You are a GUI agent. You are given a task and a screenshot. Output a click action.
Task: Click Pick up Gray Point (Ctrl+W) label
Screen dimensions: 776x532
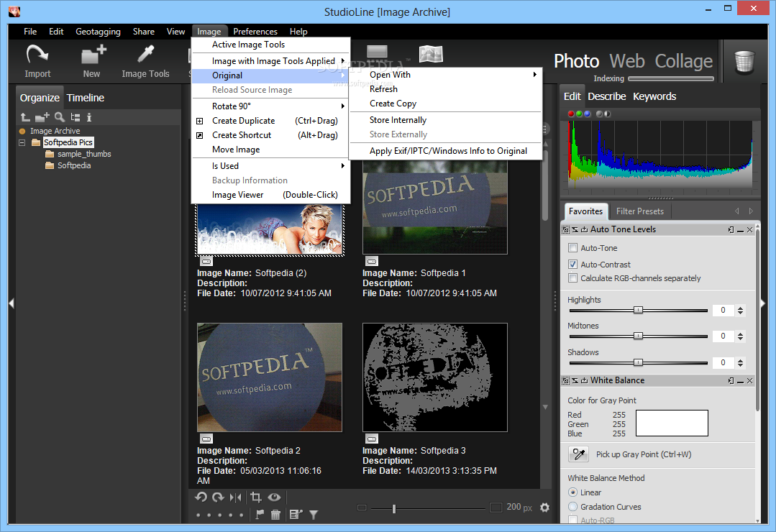644,454
